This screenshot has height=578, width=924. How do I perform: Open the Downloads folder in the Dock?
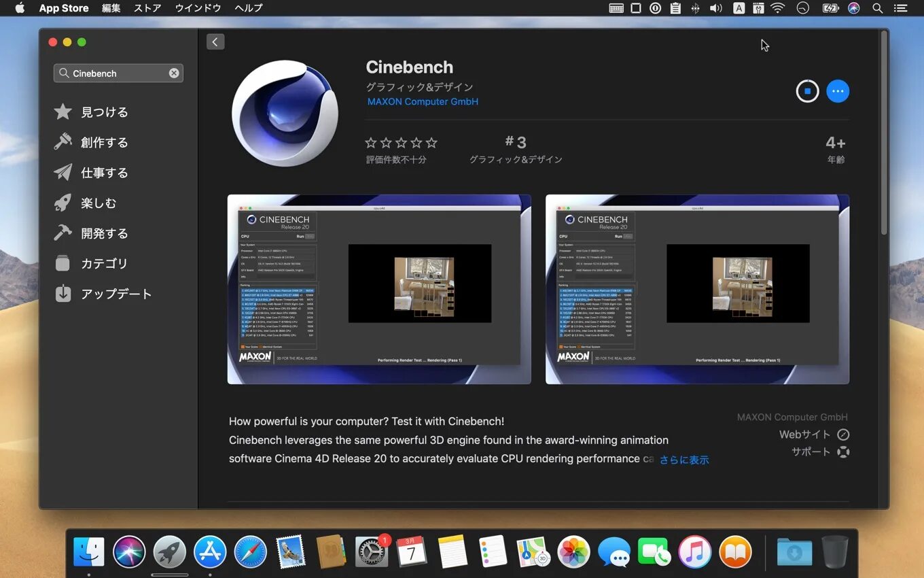[794, 551]
